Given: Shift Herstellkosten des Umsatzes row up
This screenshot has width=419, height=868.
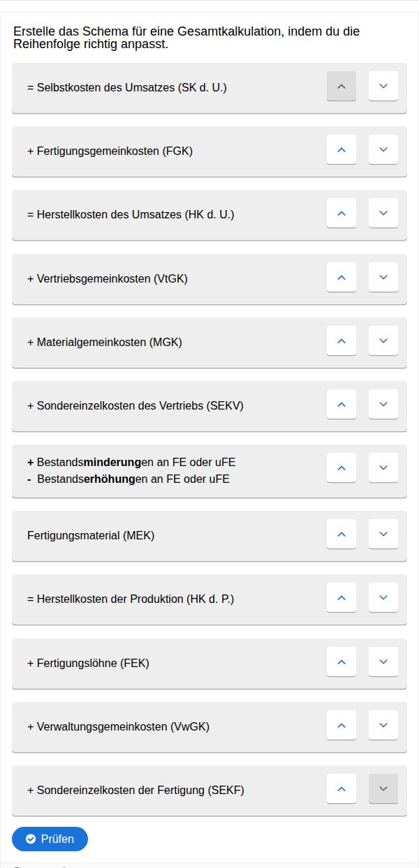Looking at the screenshot, I should (x=341, y=214).
